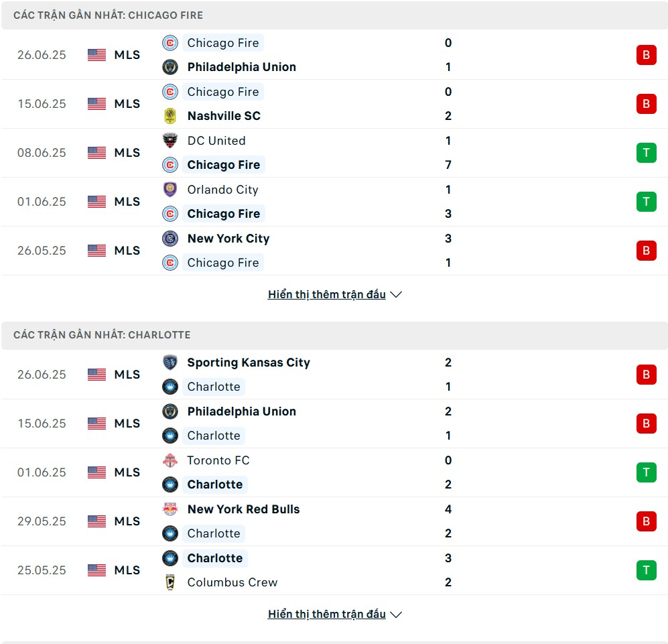Click the New York City team logo

tap(170, 239)
